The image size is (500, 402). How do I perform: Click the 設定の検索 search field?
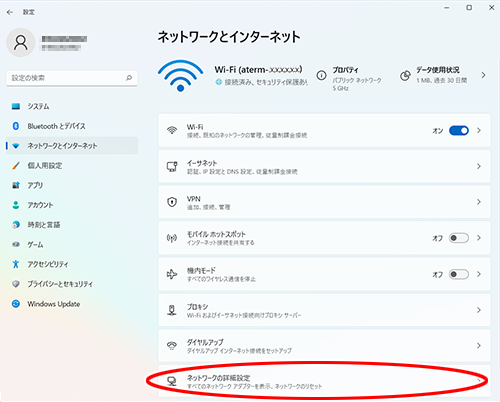tap(72, 78)
